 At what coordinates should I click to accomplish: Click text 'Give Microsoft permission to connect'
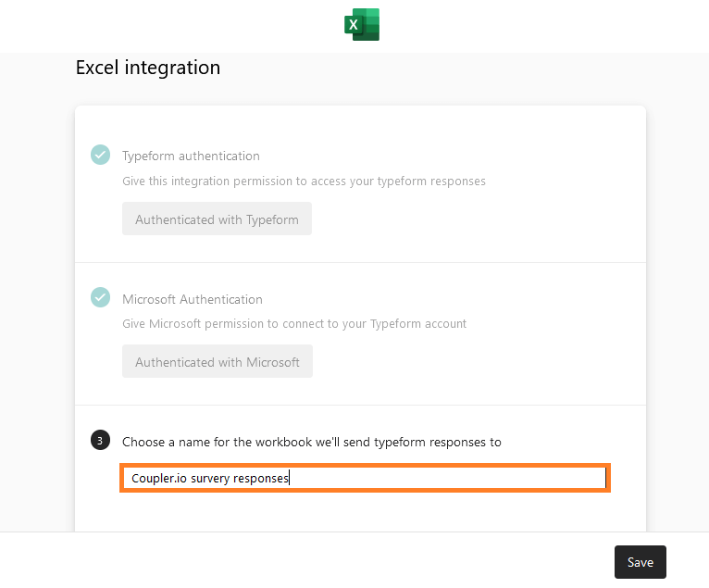(x=223, y=324)
